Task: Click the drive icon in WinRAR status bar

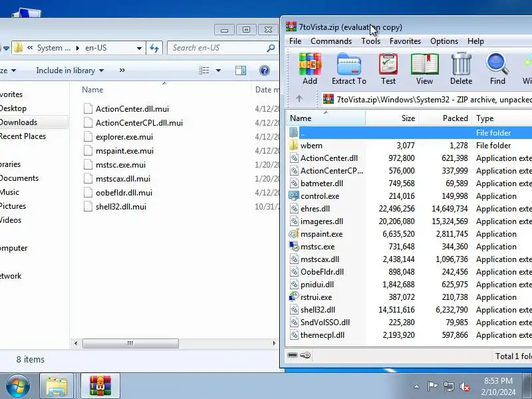Action: coord(293,355)
